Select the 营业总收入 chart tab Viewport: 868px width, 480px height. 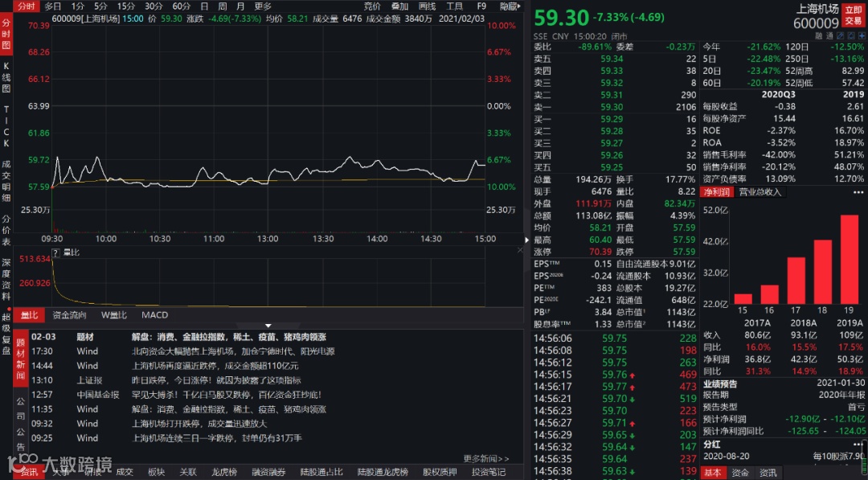[x=759, y=192]
